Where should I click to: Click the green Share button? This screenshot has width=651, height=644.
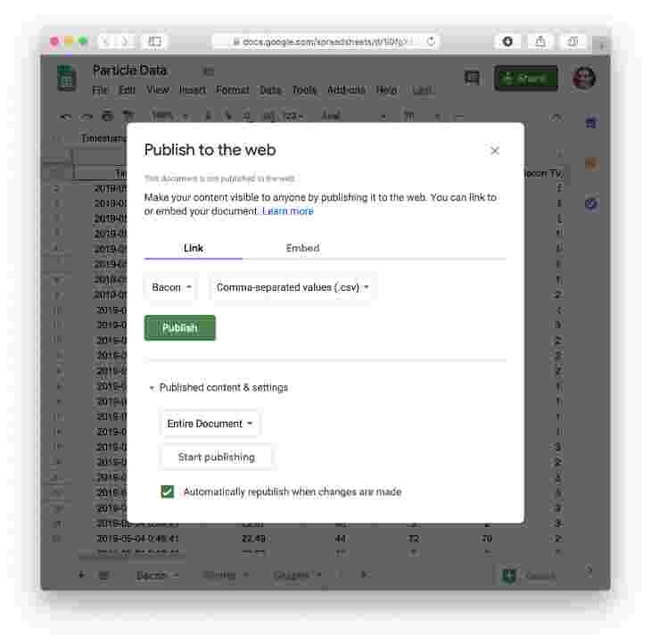pos(525,78)
